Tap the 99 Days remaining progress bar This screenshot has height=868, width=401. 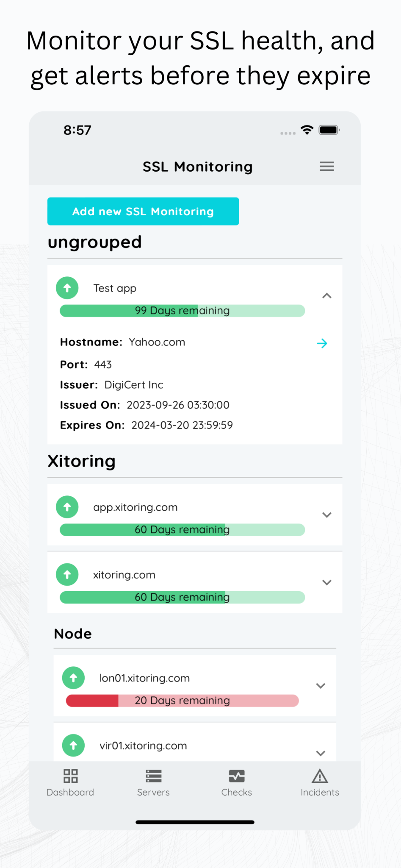click(182, 310)
